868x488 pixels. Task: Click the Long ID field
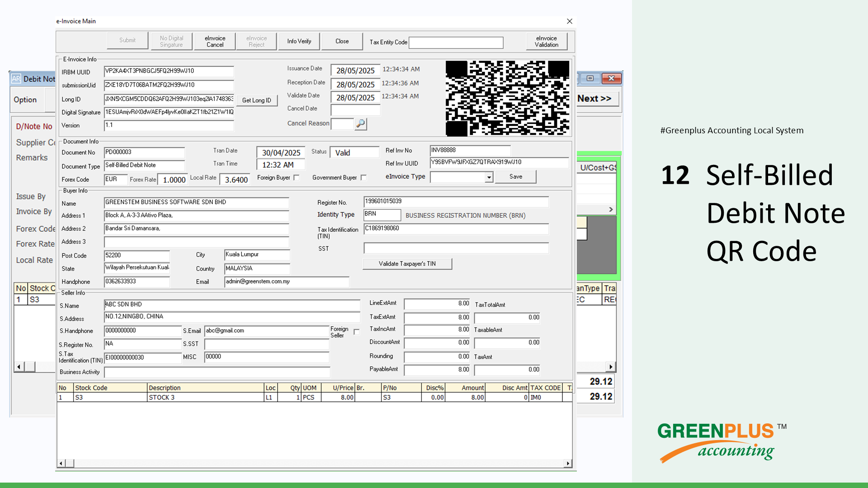169,99
